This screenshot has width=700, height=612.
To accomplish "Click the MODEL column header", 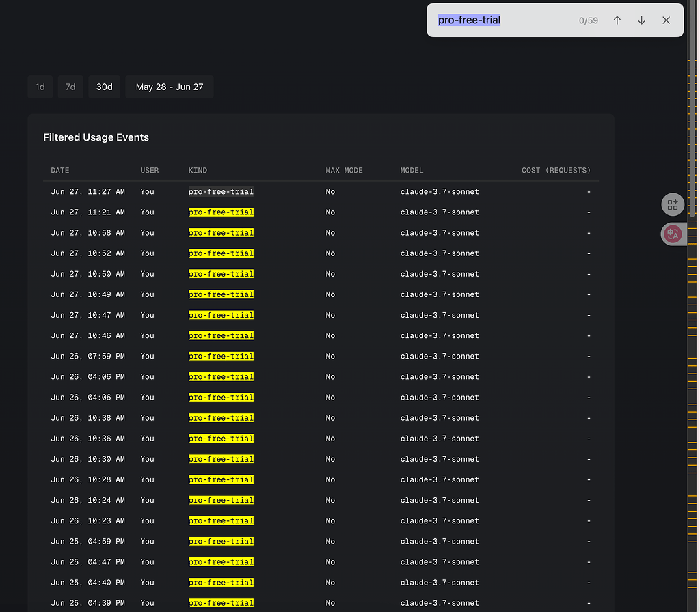I will point(412,170).
